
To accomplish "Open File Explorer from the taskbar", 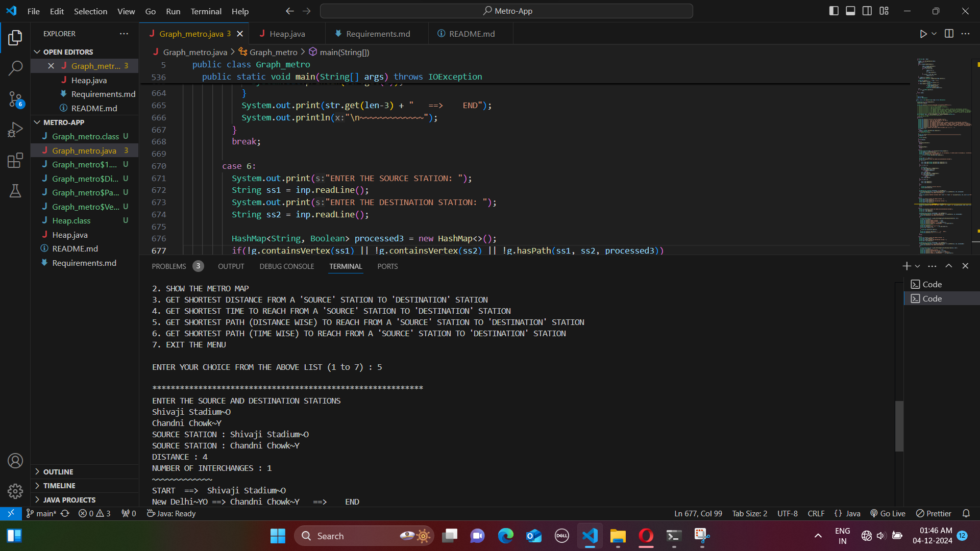I will tap(618, 536).
